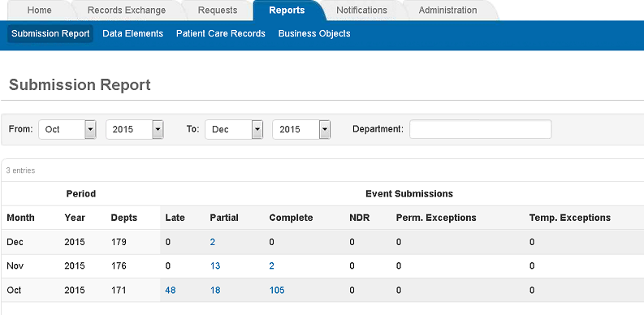644x315 pixels.
Task: Open Oct complete submissions link 105
Action: [277, 291]
